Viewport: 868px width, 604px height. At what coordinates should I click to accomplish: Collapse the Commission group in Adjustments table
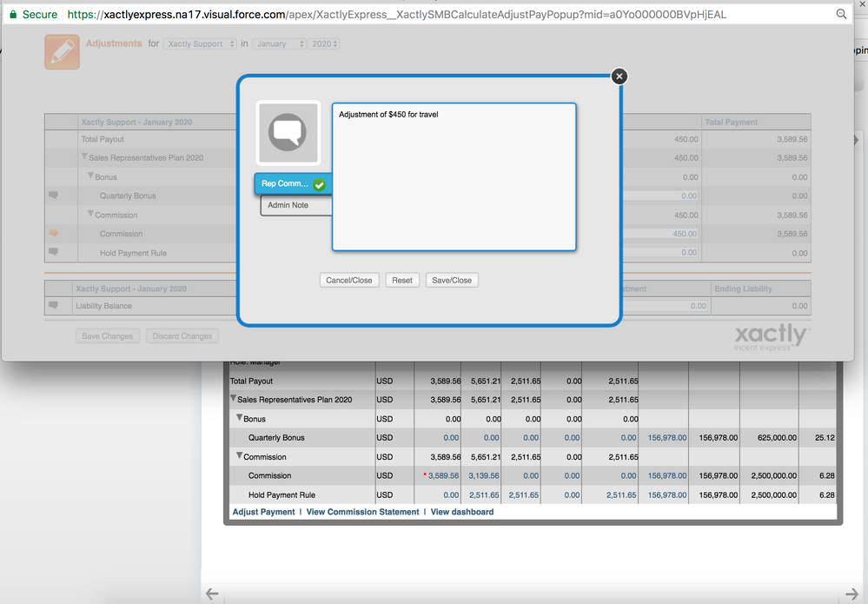point(90,214)
